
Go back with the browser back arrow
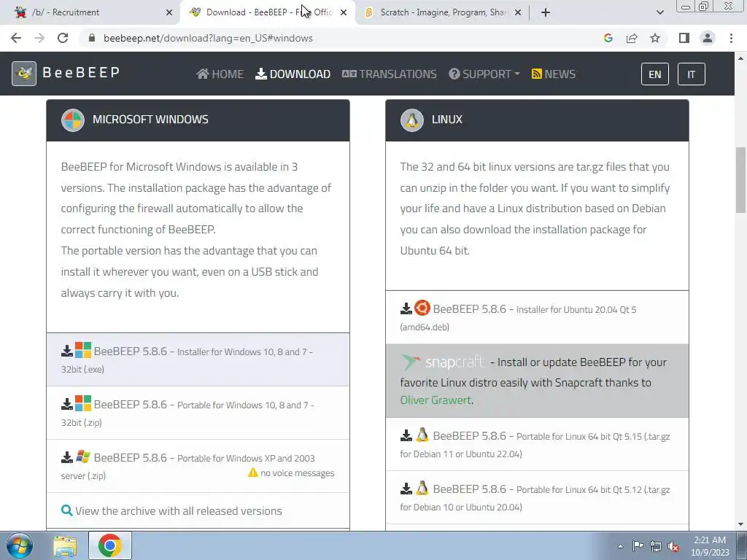click(16, 38)
